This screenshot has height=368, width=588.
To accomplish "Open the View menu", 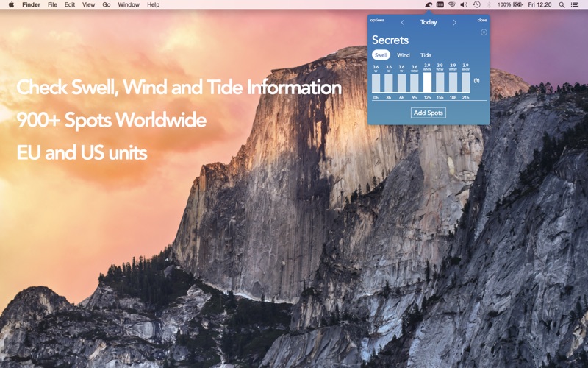I will (x=88, y=4).
